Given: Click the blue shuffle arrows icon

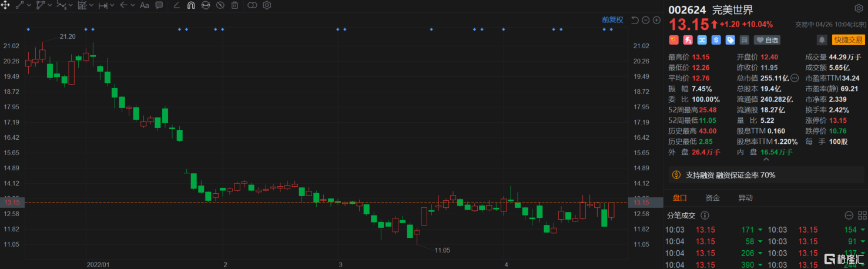Looking at the screenshot, I should [x=702, y=40].
